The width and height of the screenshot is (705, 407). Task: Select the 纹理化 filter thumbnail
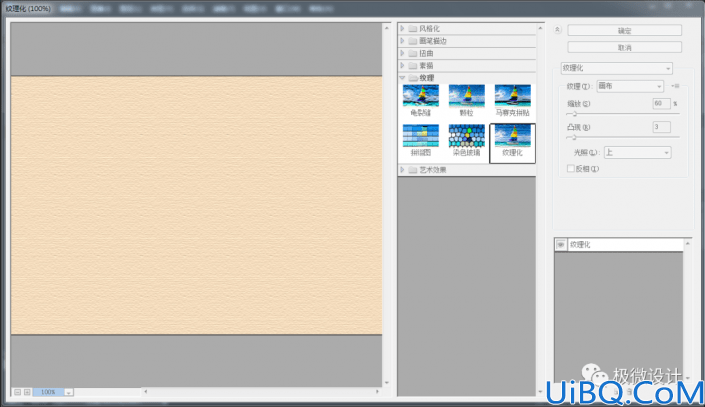point(513,143)
